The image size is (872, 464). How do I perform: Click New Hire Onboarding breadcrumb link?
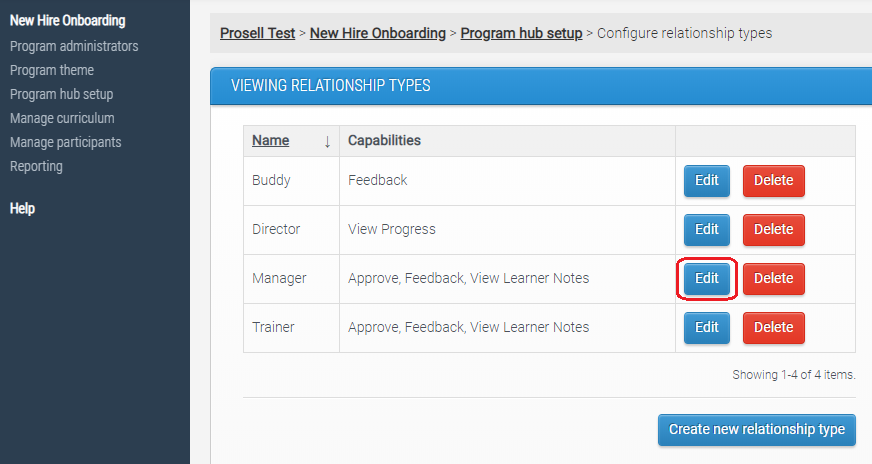tap(377, 33)
